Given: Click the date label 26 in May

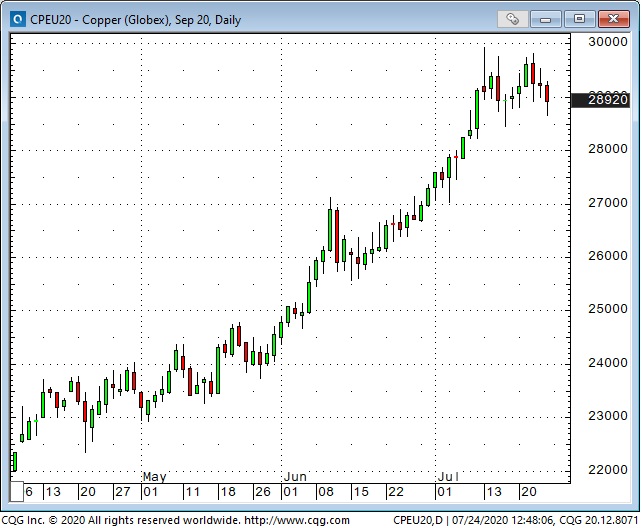Looking at the screenshot, I should point(263,492).
